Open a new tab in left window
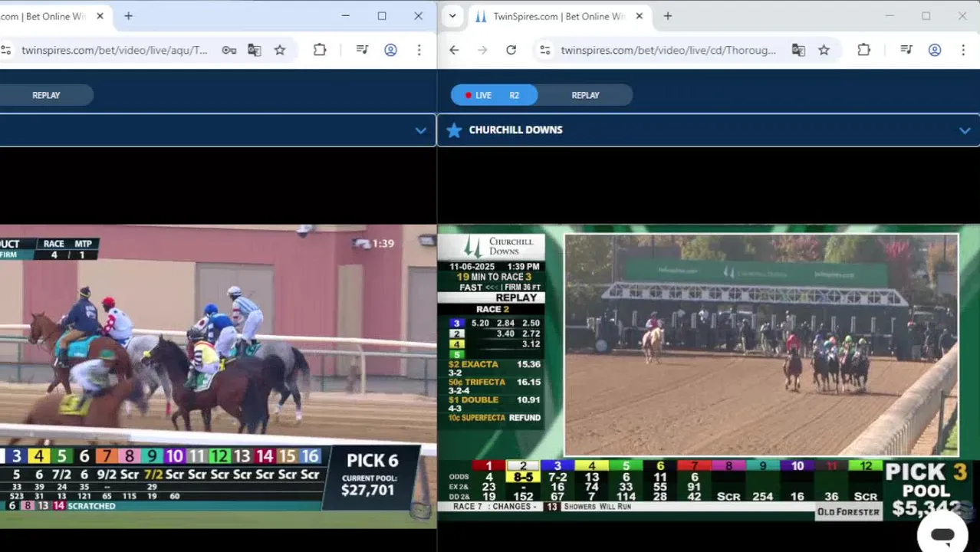 point(128,16)
